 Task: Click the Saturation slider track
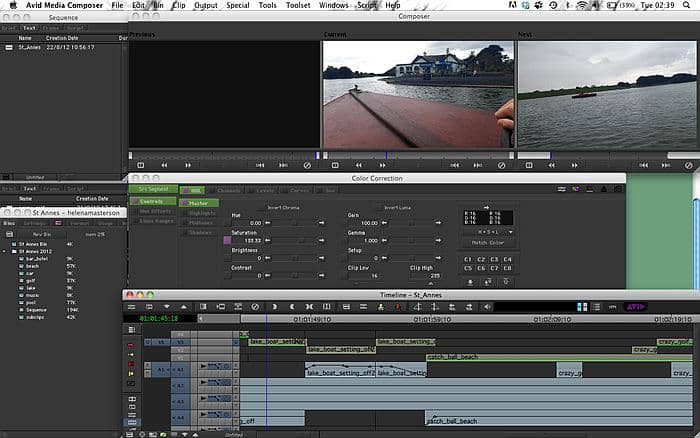pos(295,241)
